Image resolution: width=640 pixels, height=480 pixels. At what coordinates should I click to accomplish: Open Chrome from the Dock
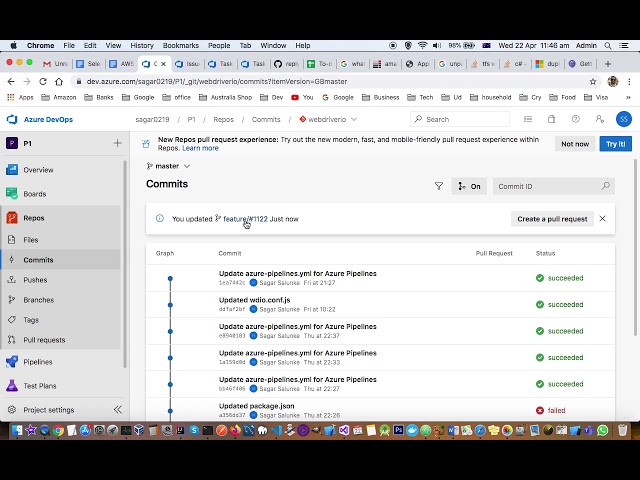[x=58, y=430]
